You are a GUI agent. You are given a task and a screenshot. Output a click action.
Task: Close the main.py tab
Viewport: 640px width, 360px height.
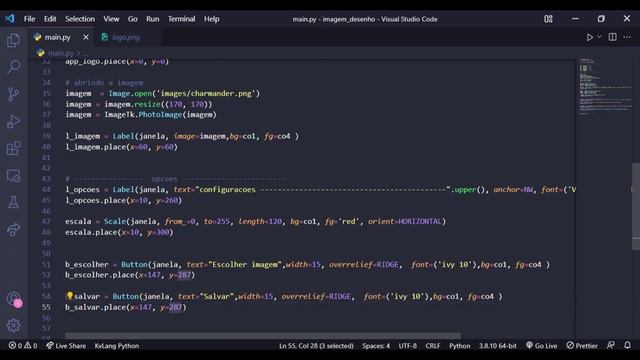coord(86,37)
